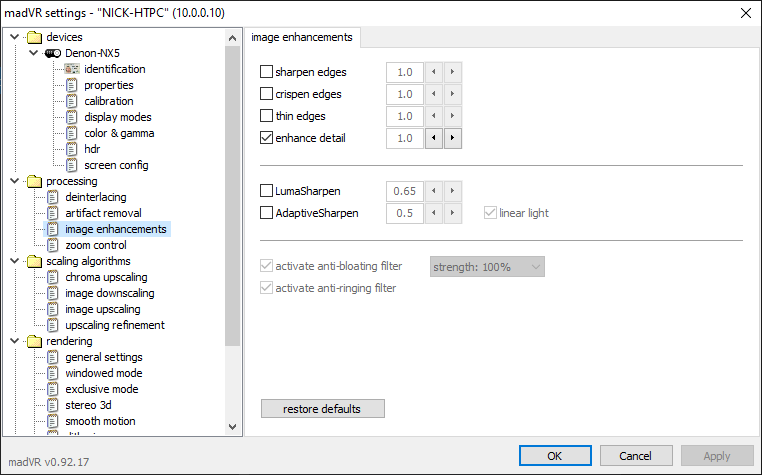This screenshot has width=762, height=475.
Task: Click the rendering folder icon
Action: pos(34,341)
